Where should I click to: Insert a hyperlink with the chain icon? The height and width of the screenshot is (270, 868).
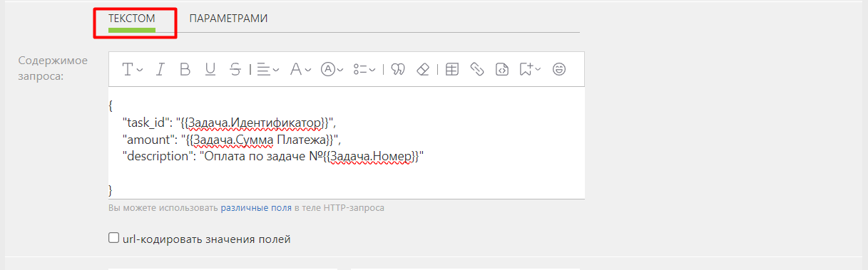click(477, 69)
